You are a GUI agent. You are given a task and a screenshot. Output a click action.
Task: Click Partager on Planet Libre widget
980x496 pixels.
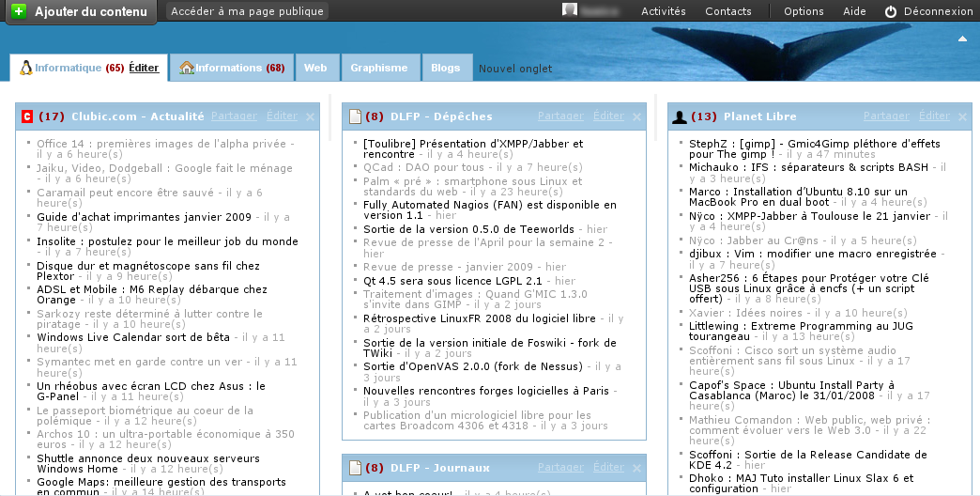pyautogui.click(x=886, y=116)
